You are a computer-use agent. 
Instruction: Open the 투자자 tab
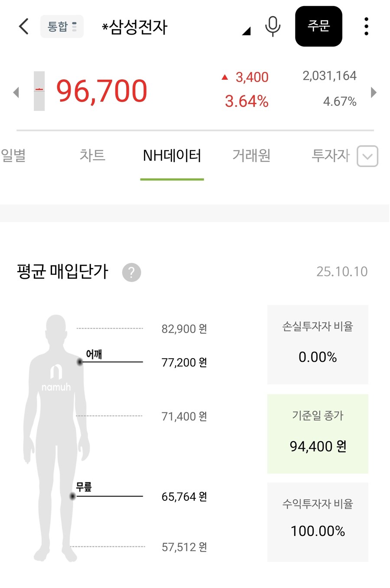(330, 155)
